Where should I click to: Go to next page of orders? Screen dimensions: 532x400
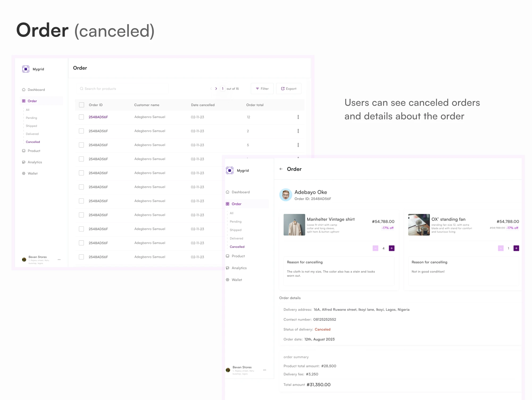216,89
